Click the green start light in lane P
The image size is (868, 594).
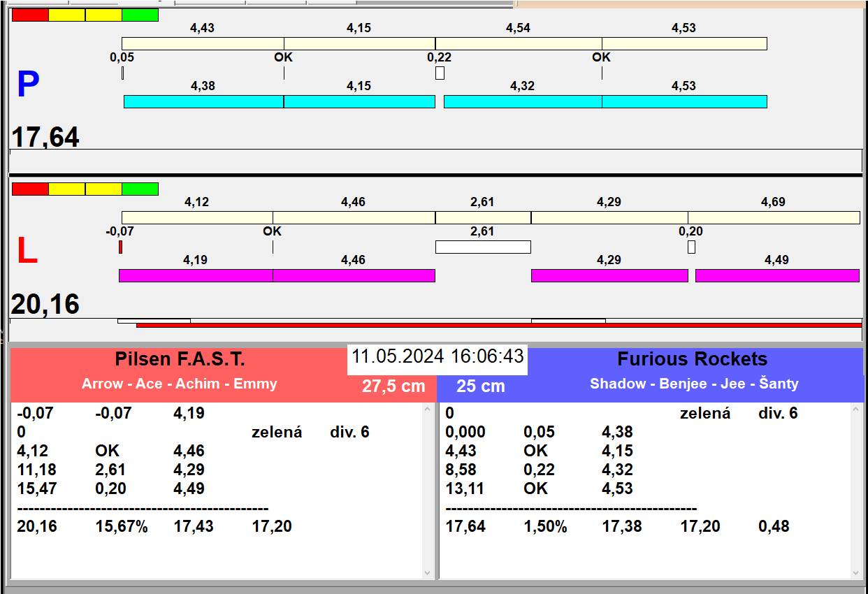[x=140, y=15]
